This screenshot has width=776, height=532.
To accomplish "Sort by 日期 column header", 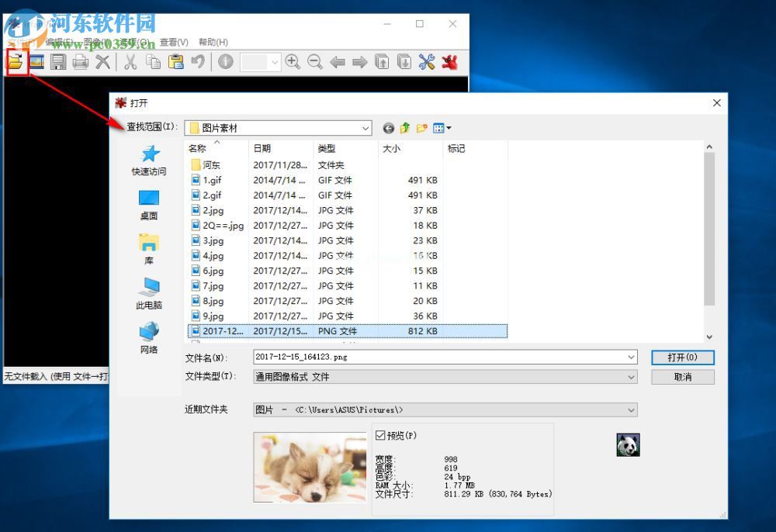I will [281, 148].
